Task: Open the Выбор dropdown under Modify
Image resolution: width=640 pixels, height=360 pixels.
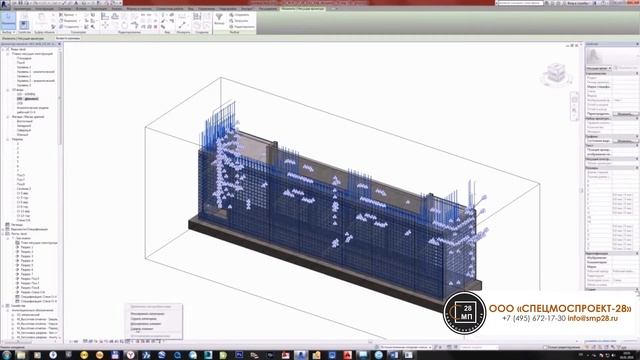Action: (x=8, y=32)
